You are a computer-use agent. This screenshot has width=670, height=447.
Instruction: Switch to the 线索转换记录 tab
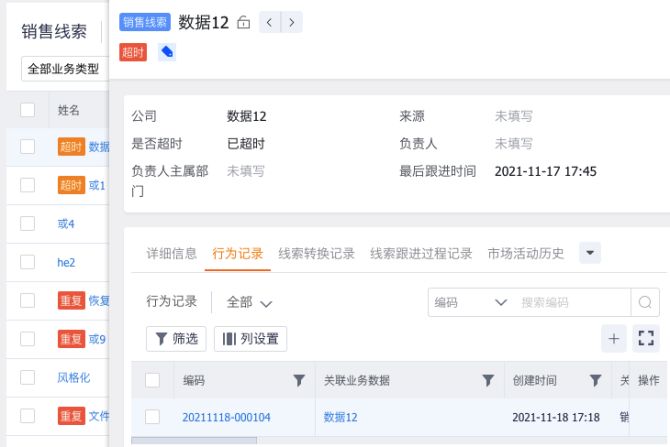coord(316,253)
